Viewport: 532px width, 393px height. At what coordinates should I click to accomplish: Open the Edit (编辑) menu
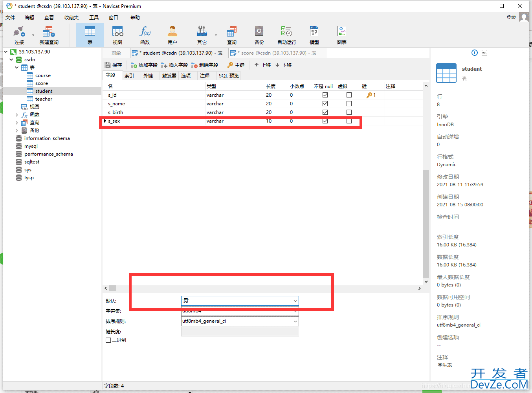tap(29, 17)
